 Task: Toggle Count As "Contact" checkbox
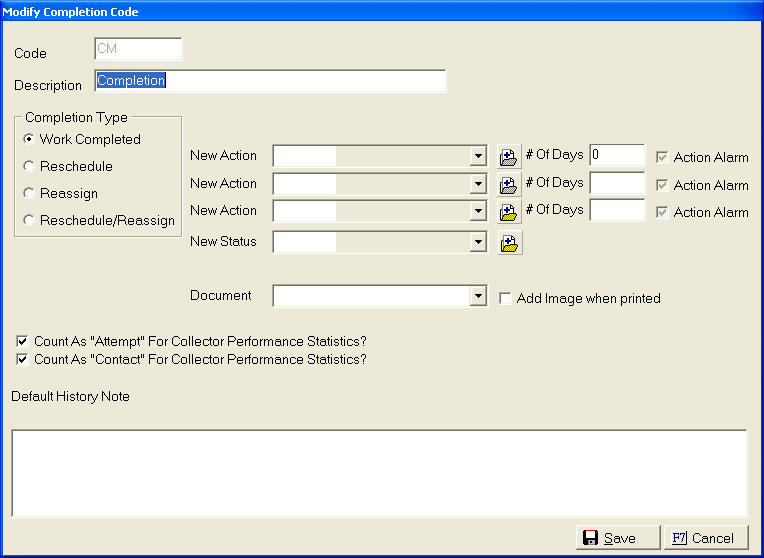pyautogui.click(x=22, y=360)
